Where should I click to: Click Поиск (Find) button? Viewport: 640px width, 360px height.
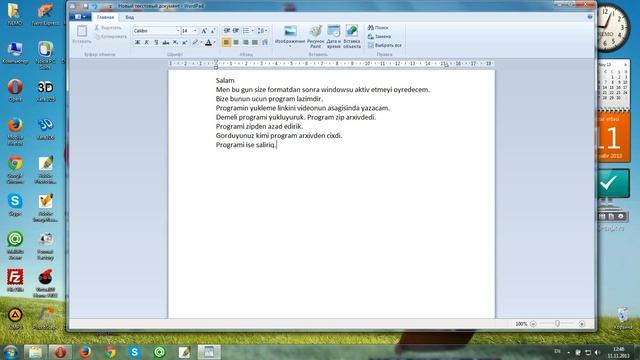(x=378, y=27)
